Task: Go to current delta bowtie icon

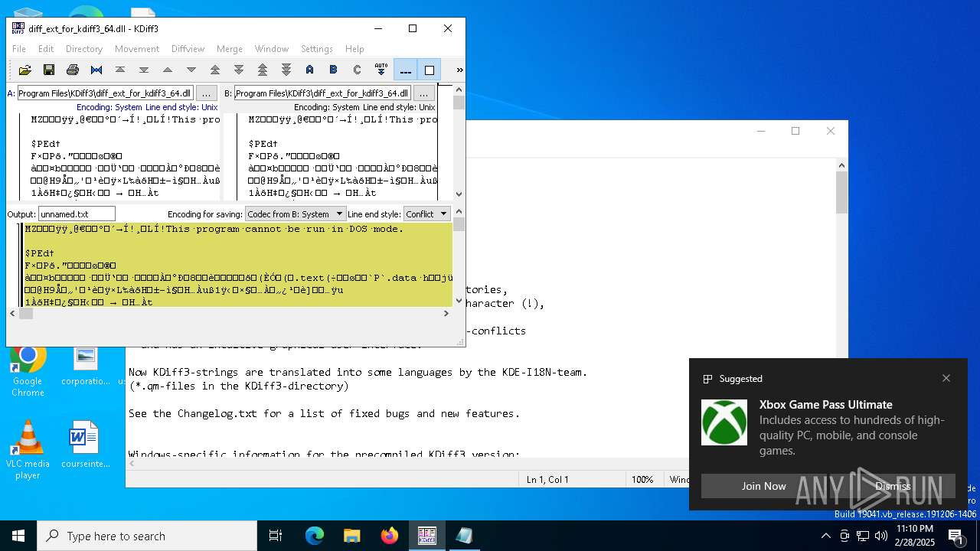Action: (96, 70)
